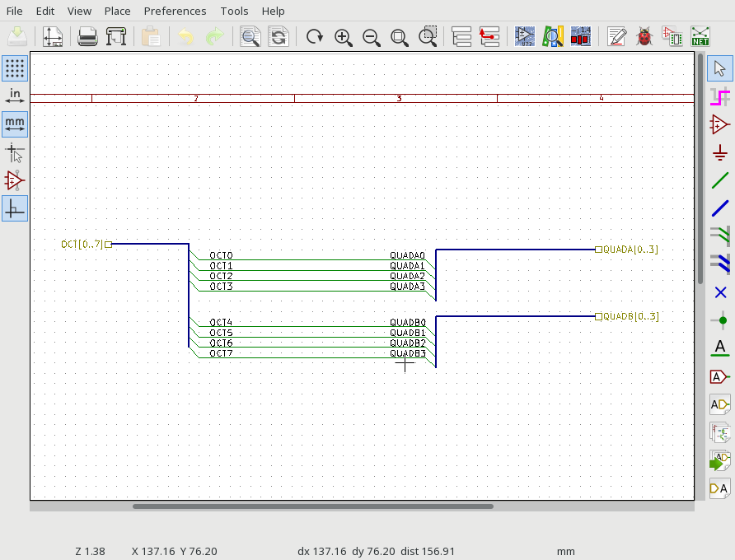This screenshot has width=735, height=560.
Task: Open the View menu
Action: pyautogui.click(x=79, y=11)
